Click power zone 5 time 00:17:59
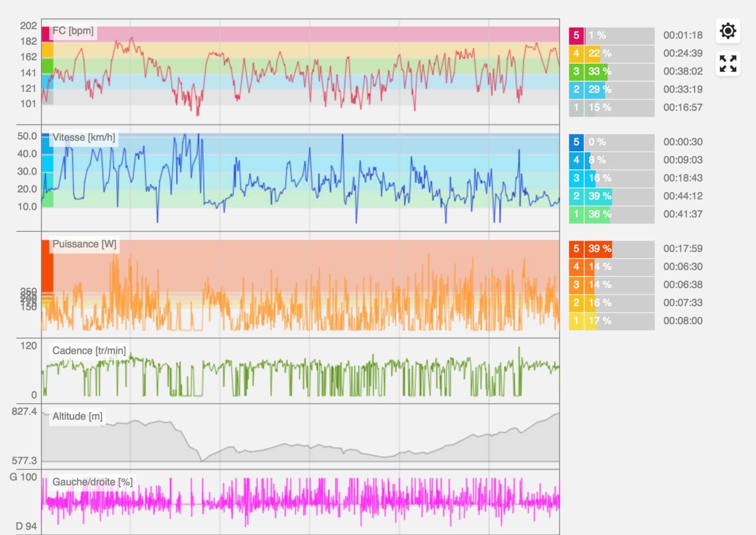Screen dimensions: 756x535 click(x=683, y=249)
